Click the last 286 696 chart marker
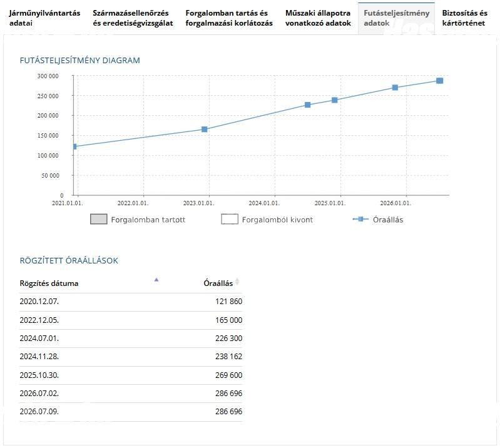Image resolution: width=500 pixels, height=448 pixels. [440, 81]
